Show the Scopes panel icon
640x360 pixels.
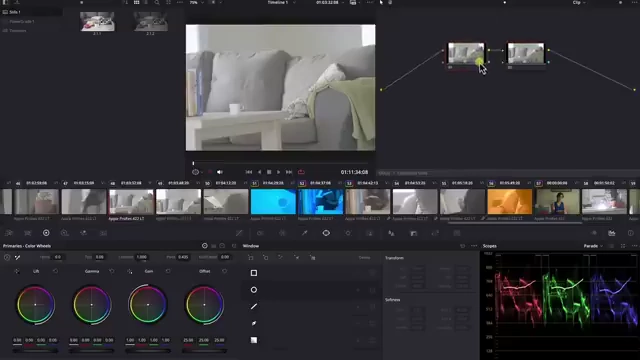pos(612,233)
